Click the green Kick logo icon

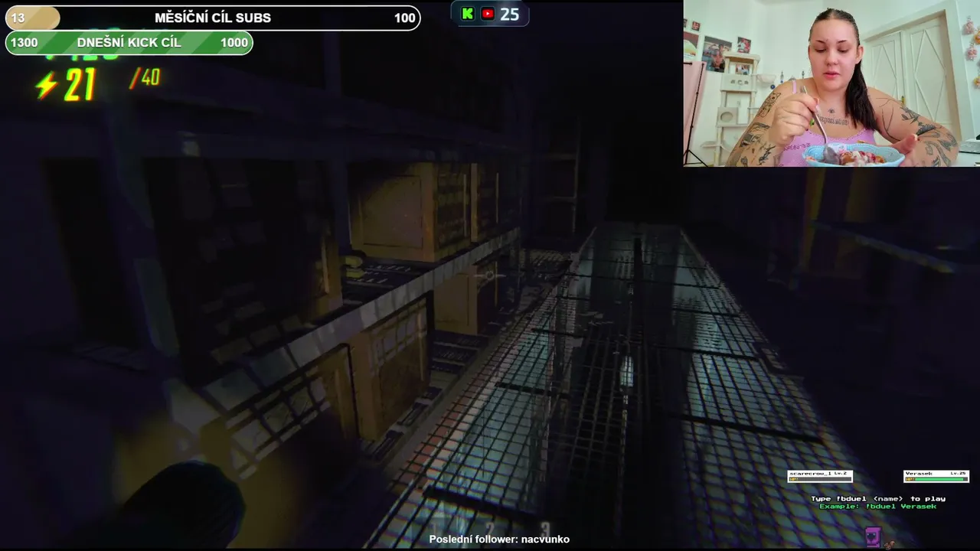[x=467, y=14]
